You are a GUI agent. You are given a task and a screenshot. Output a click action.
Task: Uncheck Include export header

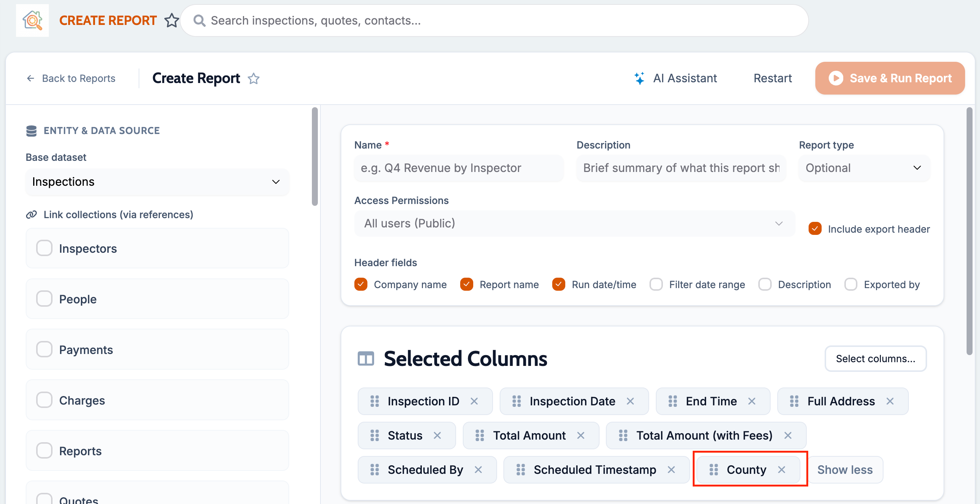point(815,229)
